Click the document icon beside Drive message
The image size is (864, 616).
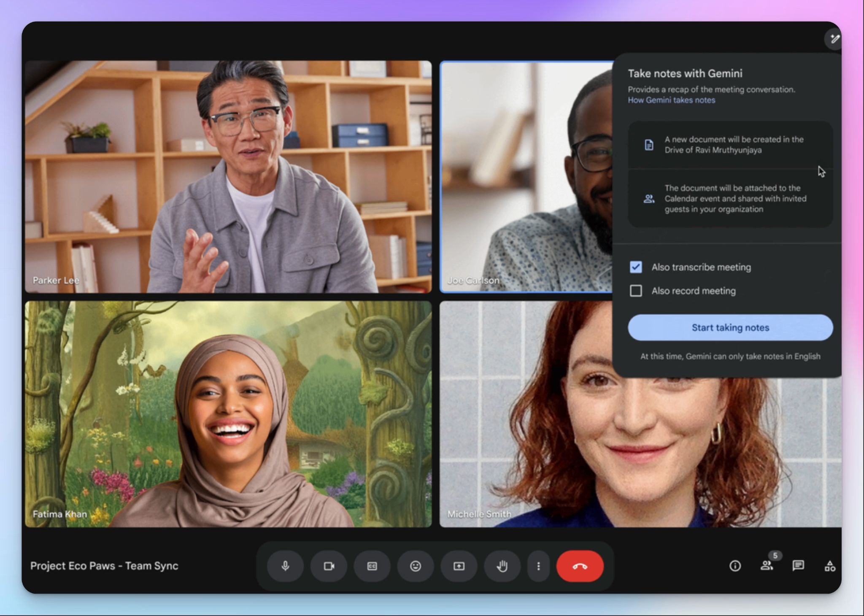(649, 145)
